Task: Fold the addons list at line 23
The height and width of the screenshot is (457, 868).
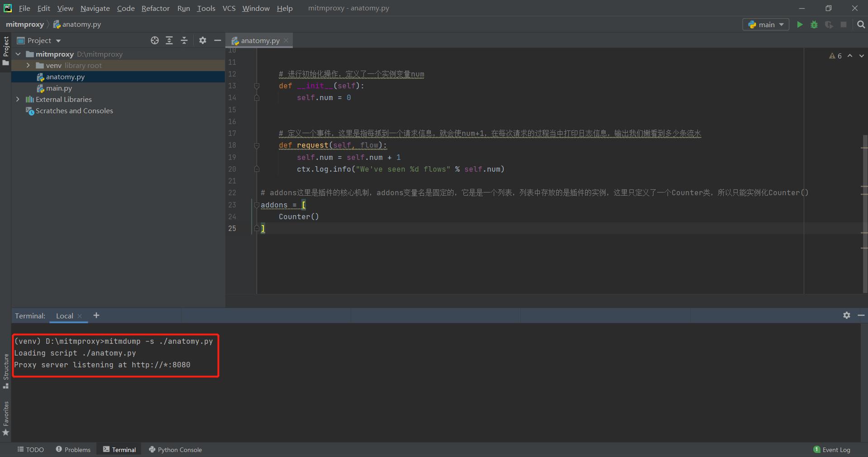Action: 257,205
